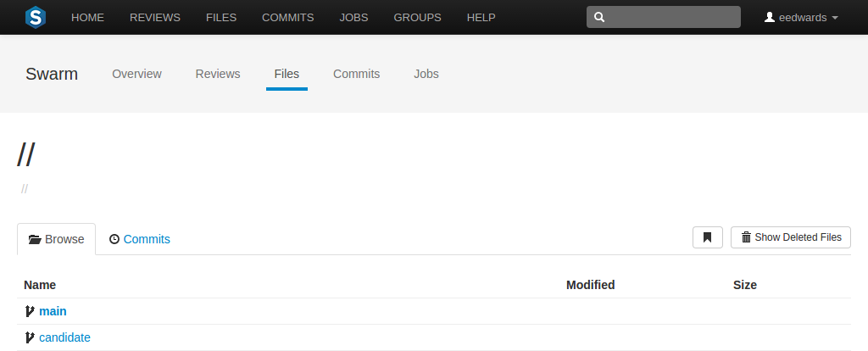Expand the eedwards dropdown caret
The width and height of the screenshot is (868, 351).
835,18
